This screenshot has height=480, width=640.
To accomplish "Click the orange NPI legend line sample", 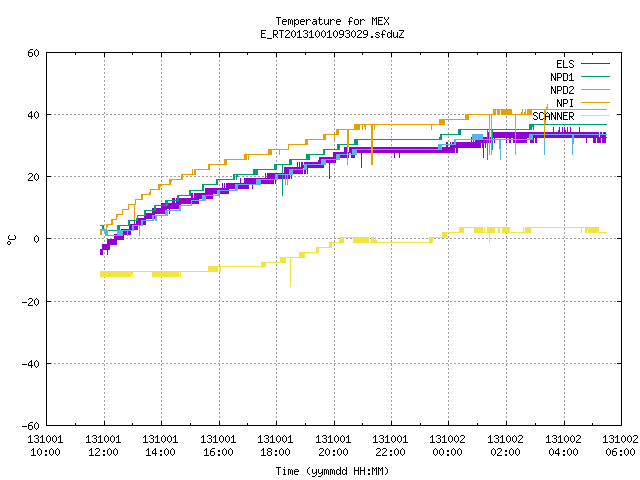I will [x=595, y=102].
